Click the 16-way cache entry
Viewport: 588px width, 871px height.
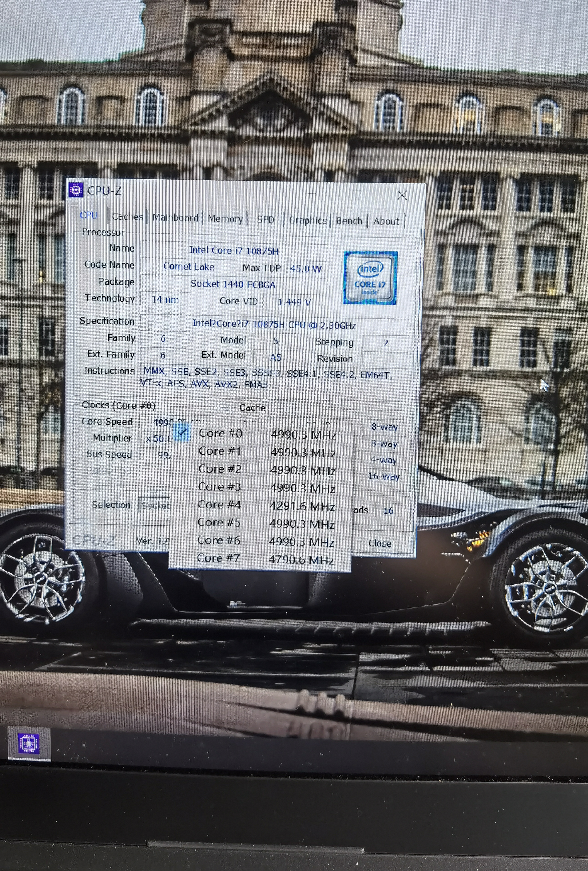384,476
